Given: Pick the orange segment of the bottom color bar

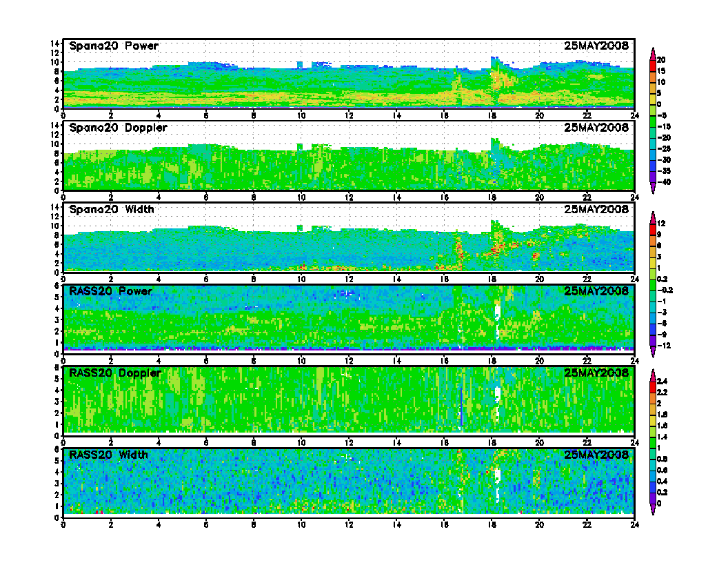Looking at the screenshot, I should coord(653,399).
